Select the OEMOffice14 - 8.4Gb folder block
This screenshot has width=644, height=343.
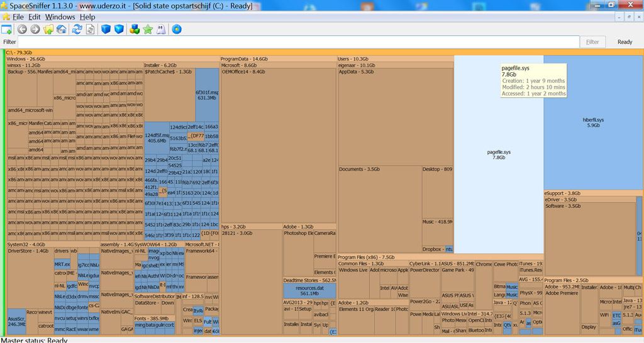pyautogui.click(x=279, y=146)
